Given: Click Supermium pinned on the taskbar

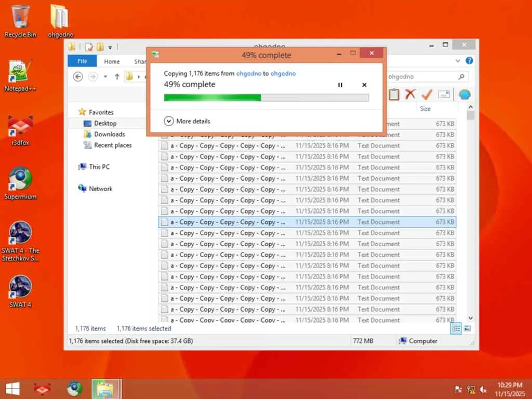Looking at the screenshot, I should (x=75, y=389).
